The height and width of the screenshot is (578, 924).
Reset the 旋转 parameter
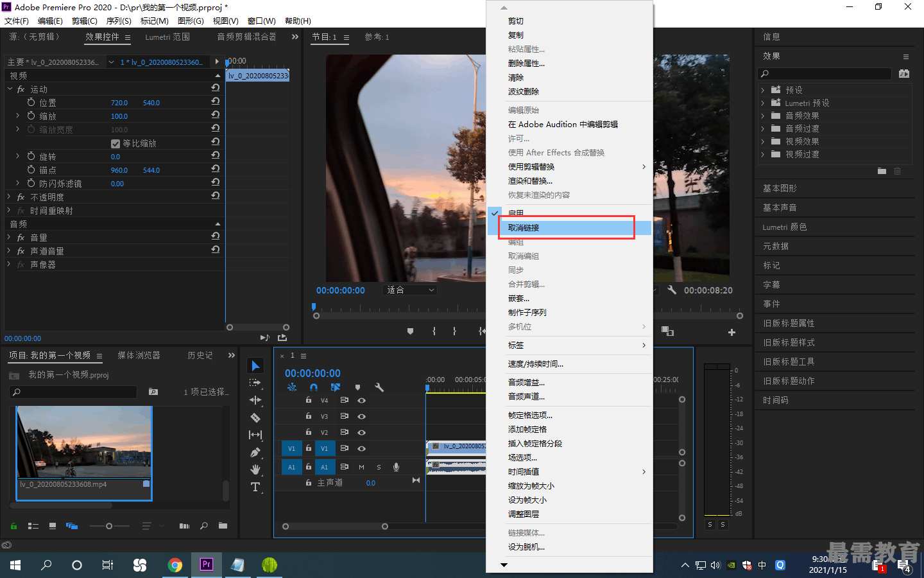point(216,155)
